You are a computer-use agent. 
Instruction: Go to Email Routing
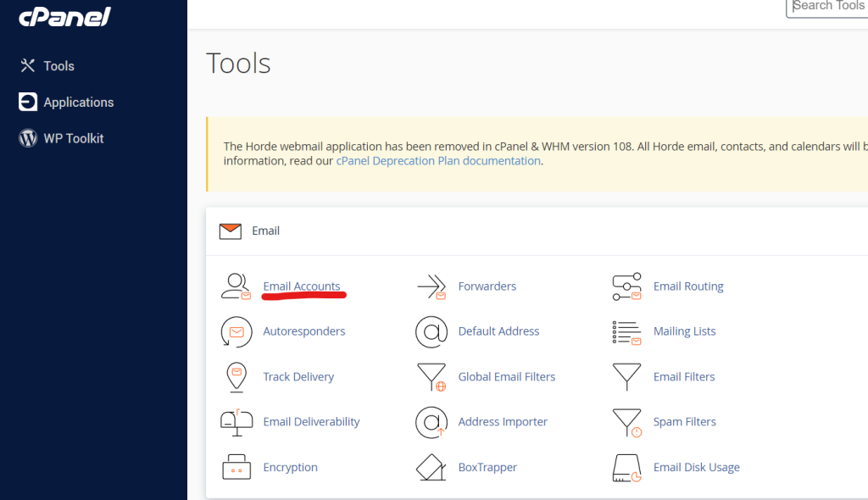[x=688, y=286]
